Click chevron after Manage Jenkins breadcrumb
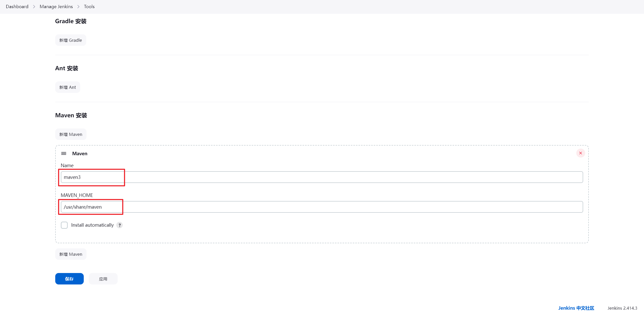This screenshot has width=644, height=315. point(78,7)
